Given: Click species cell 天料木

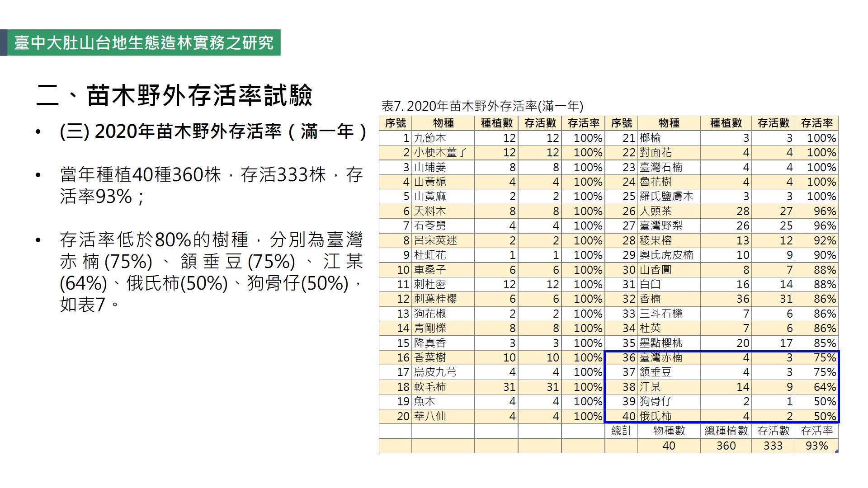Looking at the screenshot, I should pyautogui.click(x=443, y=211).
